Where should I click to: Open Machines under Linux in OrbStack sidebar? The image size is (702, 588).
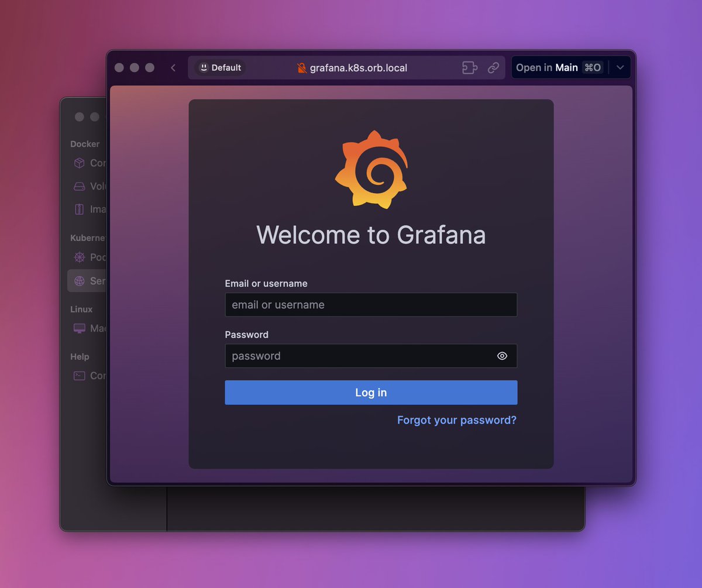pyautogui.click(x=89, y=328)
